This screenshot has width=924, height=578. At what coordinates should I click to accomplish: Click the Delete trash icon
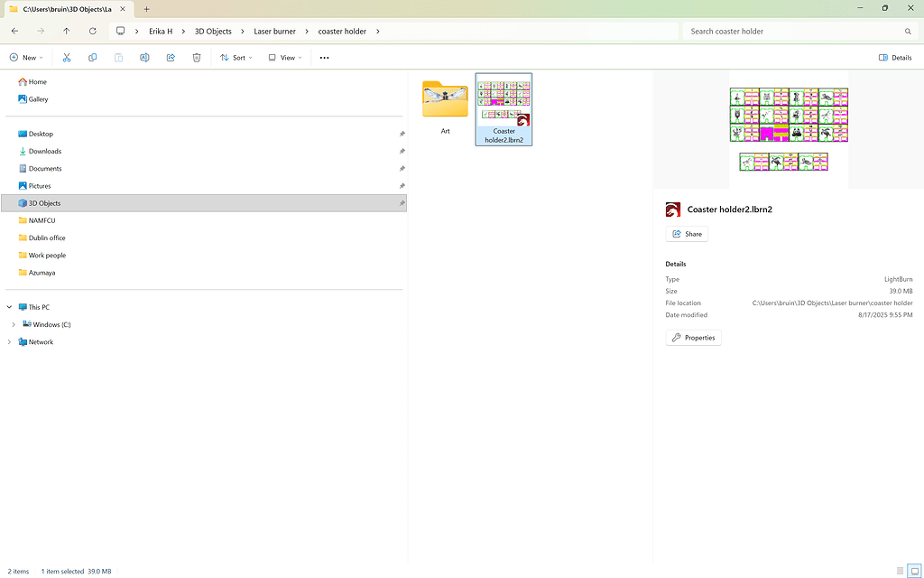coord(197,57)
